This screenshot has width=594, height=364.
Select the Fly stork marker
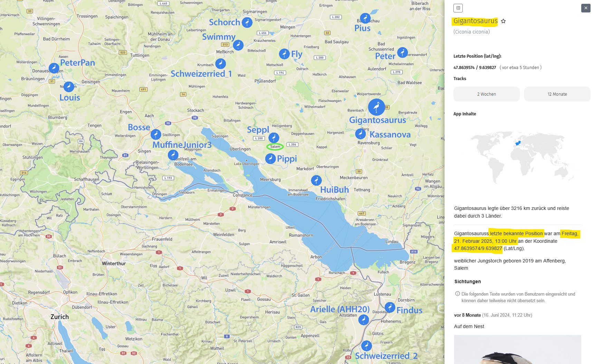284,54
